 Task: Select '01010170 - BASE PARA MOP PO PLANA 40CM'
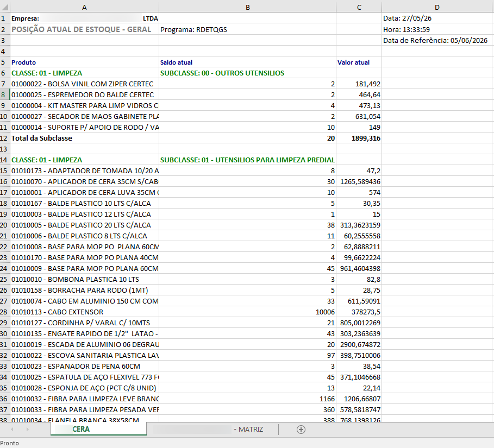tap(84, 258)
